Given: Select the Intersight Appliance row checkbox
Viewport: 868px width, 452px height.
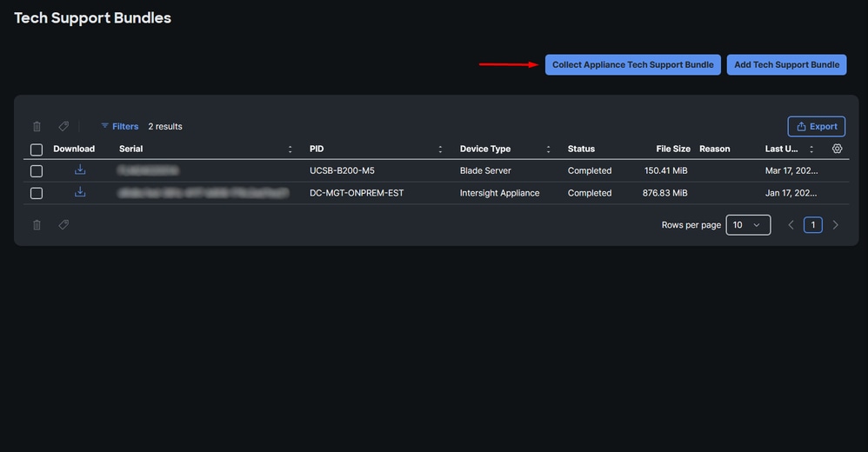Looking at the screenshot, I should [x=37, y=193].
